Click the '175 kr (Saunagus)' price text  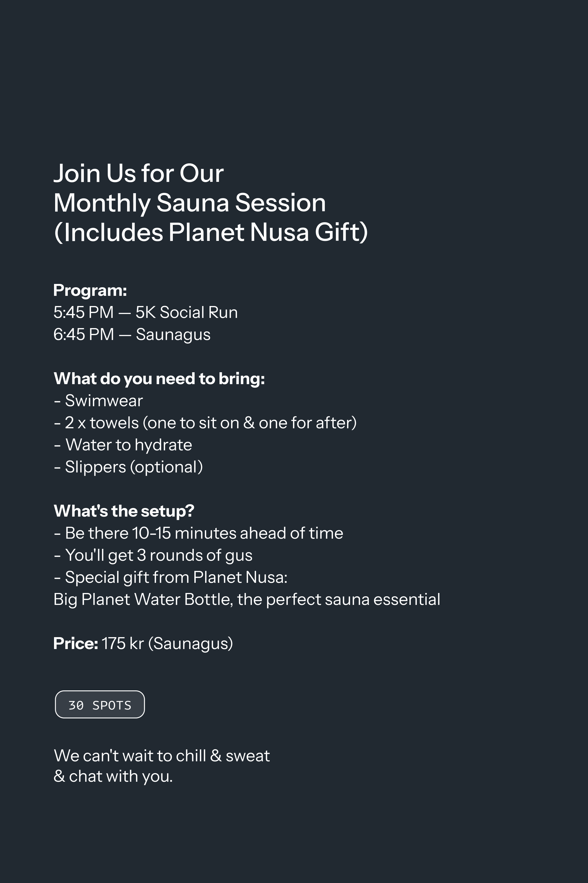coord(167,643)
